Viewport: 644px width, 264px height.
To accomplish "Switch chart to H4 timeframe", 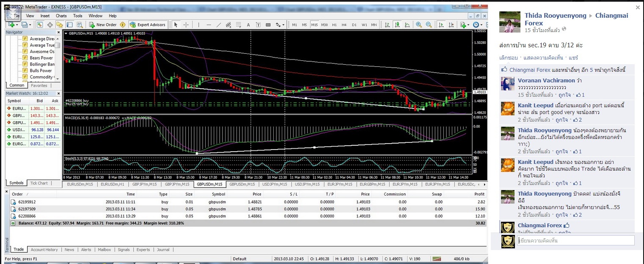I will click(344, 24).
